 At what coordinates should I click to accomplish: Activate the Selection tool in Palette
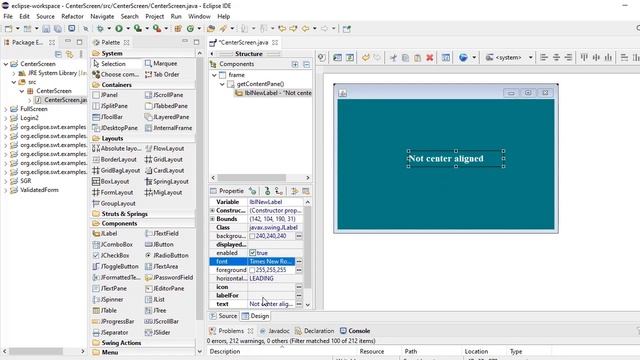coord(109,64)
